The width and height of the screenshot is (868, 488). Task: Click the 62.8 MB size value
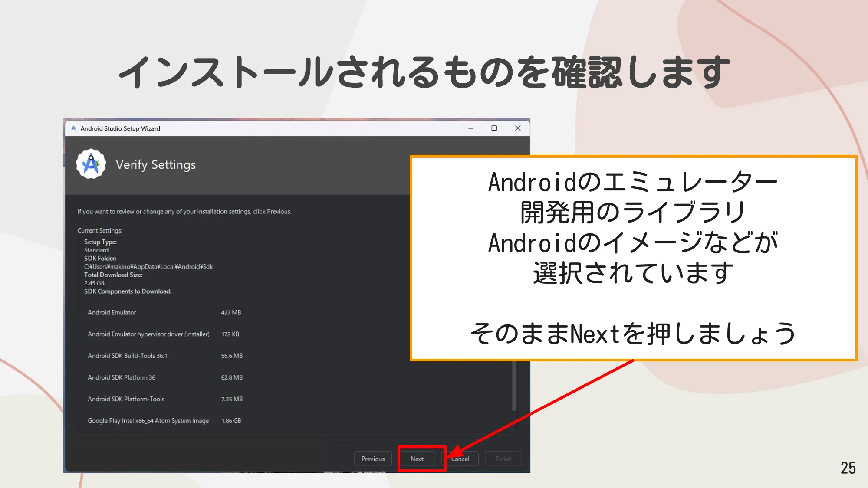232,377
